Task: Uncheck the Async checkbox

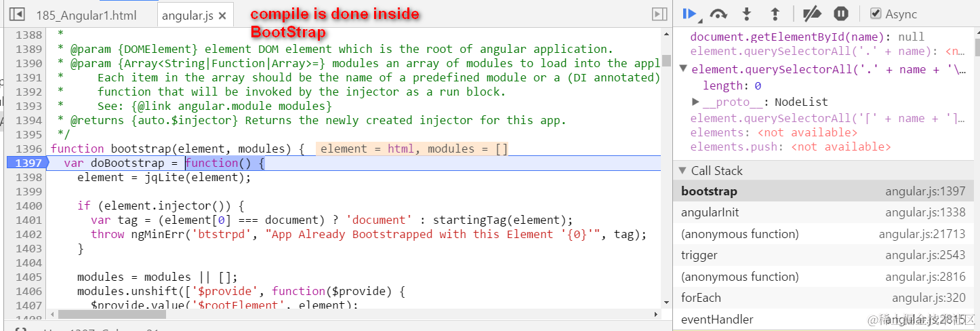Action: [876, 14]
